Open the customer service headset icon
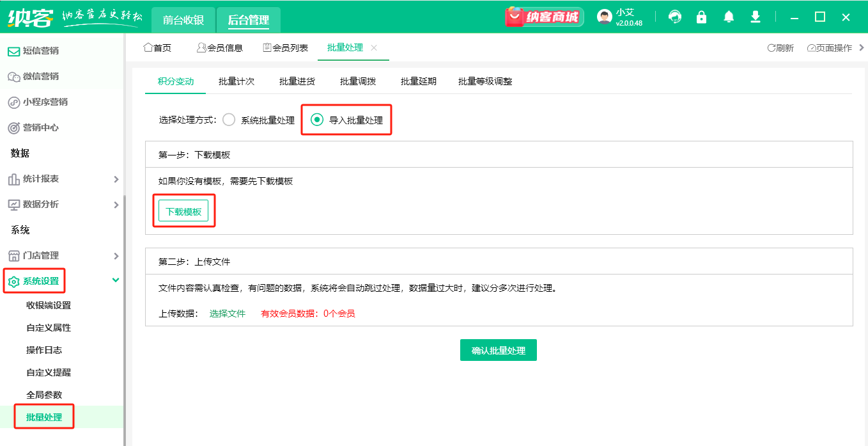 (x=674, y=17)
